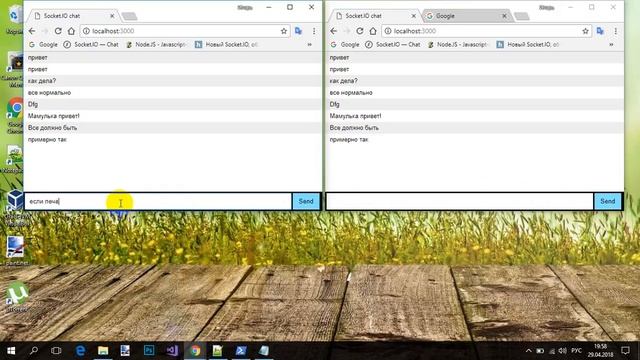Go forward in left Chrome window
Image resolution: width=640 pixels, height=360 pixels.
pos(45,31)
